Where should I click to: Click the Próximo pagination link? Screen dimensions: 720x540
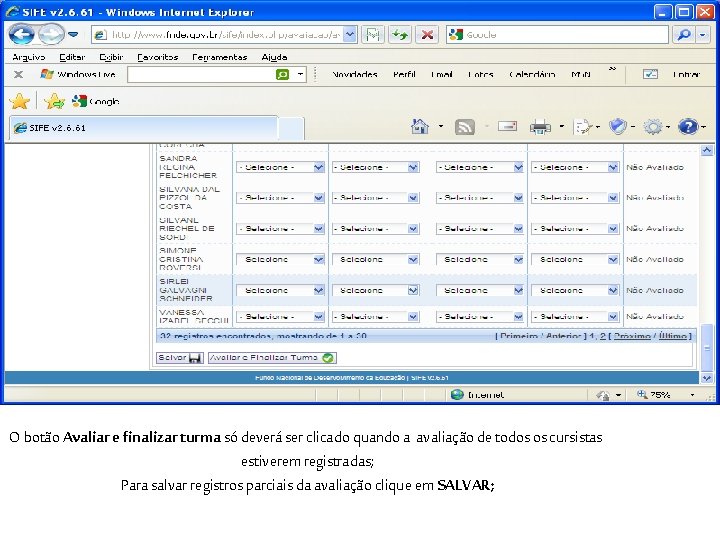click(632, 336)
